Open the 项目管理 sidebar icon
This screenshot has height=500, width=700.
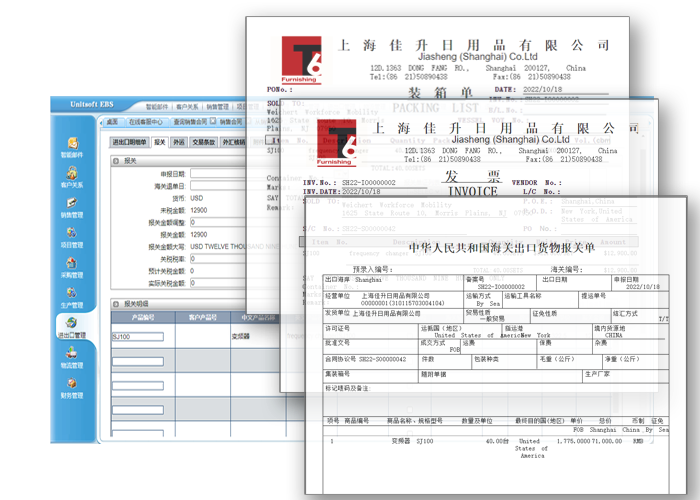coord(74,234)
